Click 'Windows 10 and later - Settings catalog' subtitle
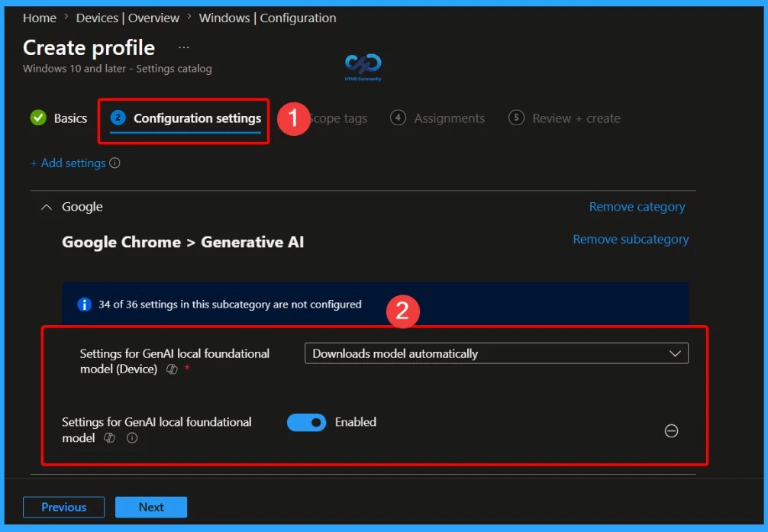 click(117, 69)
